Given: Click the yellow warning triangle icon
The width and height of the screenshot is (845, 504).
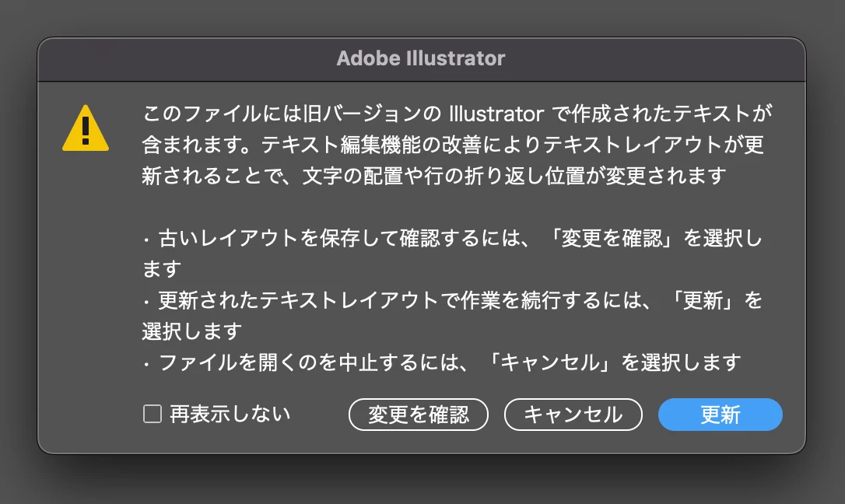Looking at the screenshot, I should (x=86, y=128).
